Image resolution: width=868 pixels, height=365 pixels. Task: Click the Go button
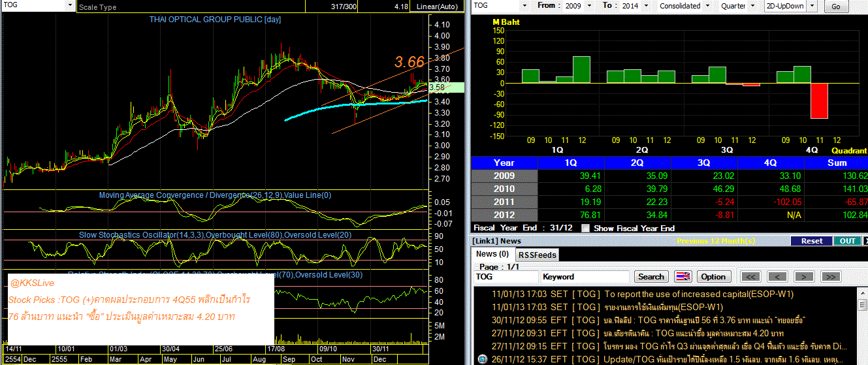tap(836, 7)
